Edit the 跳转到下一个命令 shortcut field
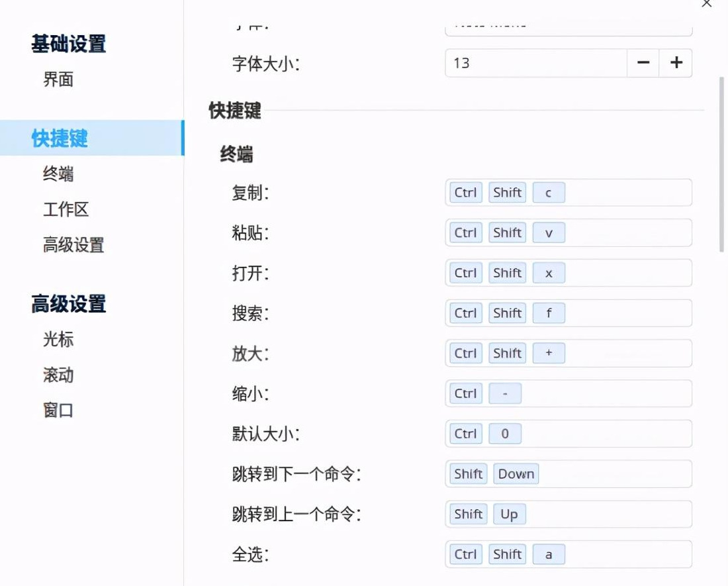The image size is (728, 586). (569, 473)
